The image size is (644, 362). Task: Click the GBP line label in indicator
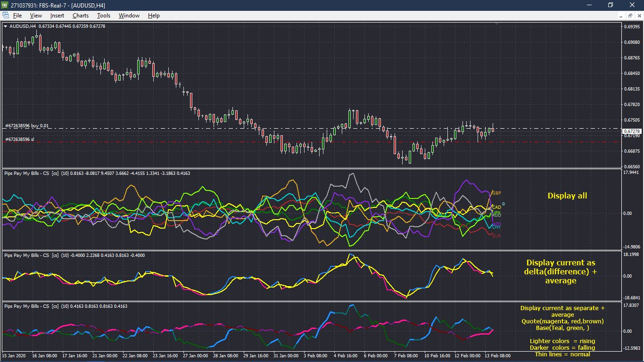pyautogui.click(x=496, y=193)
